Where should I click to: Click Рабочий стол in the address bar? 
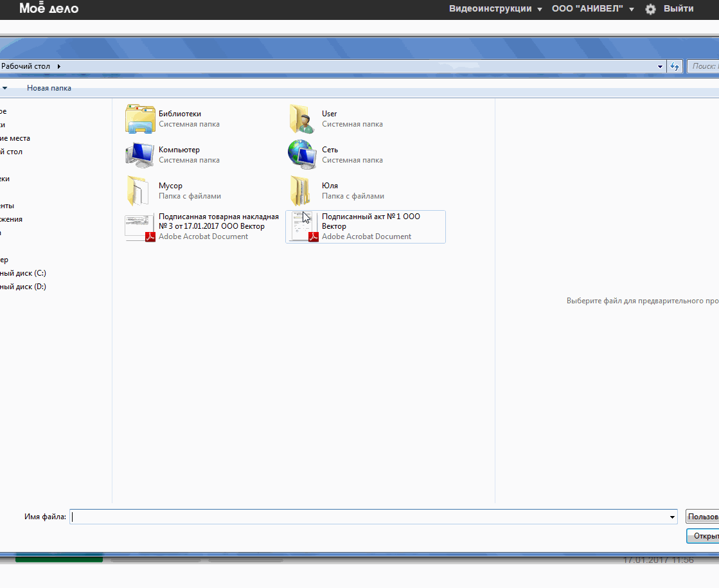tap(26, 66)
